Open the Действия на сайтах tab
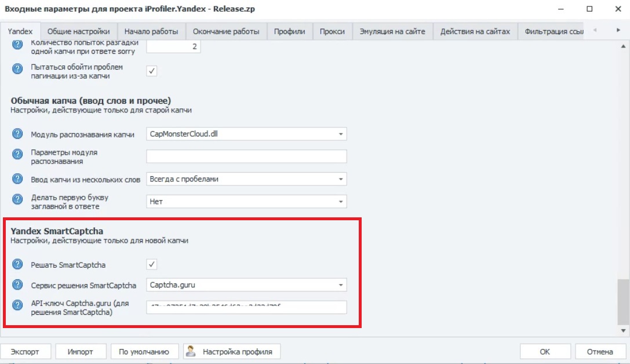Screen dimensions: 630x364 tap(475, 31)
